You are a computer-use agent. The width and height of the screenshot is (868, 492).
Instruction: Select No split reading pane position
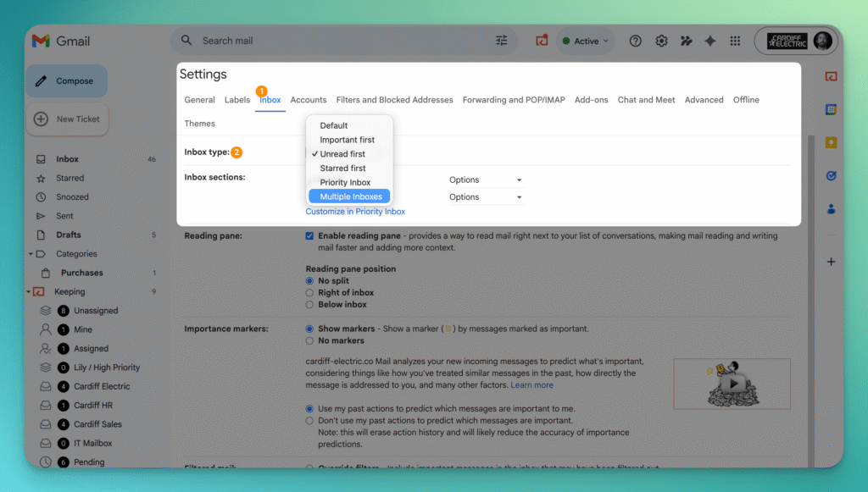pyautogui.click(x=309, y=281)
